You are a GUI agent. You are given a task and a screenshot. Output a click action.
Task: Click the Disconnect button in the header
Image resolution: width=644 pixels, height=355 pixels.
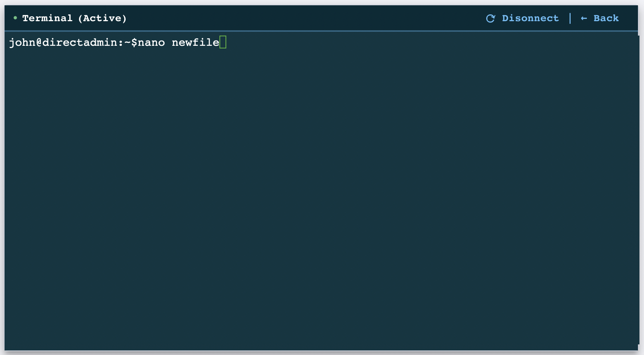530,18
